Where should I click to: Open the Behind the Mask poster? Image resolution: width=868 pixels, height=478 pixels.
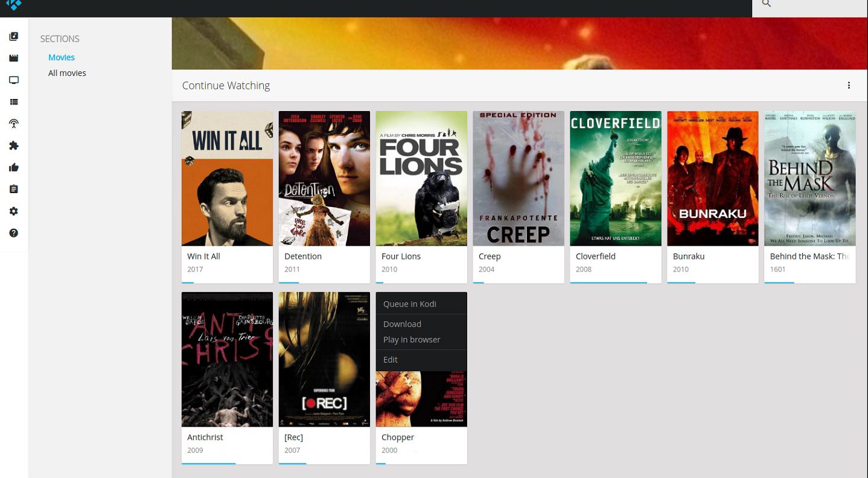click(810, 179)
